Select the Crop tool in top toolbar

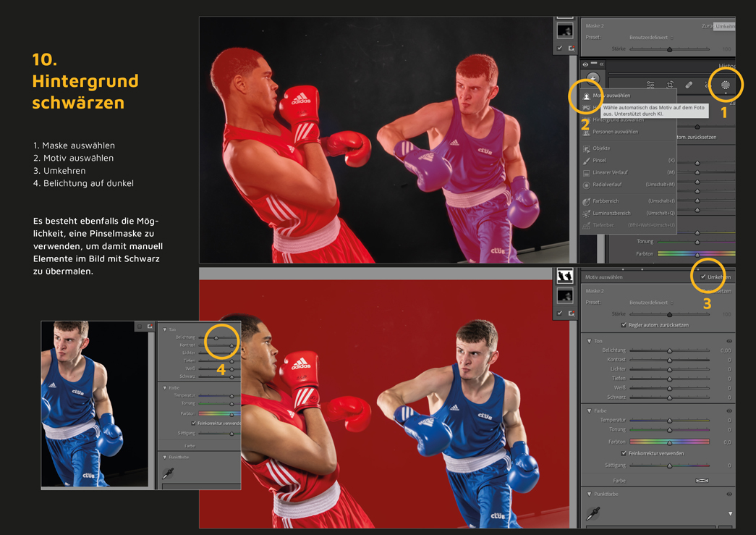pos(670,85)
